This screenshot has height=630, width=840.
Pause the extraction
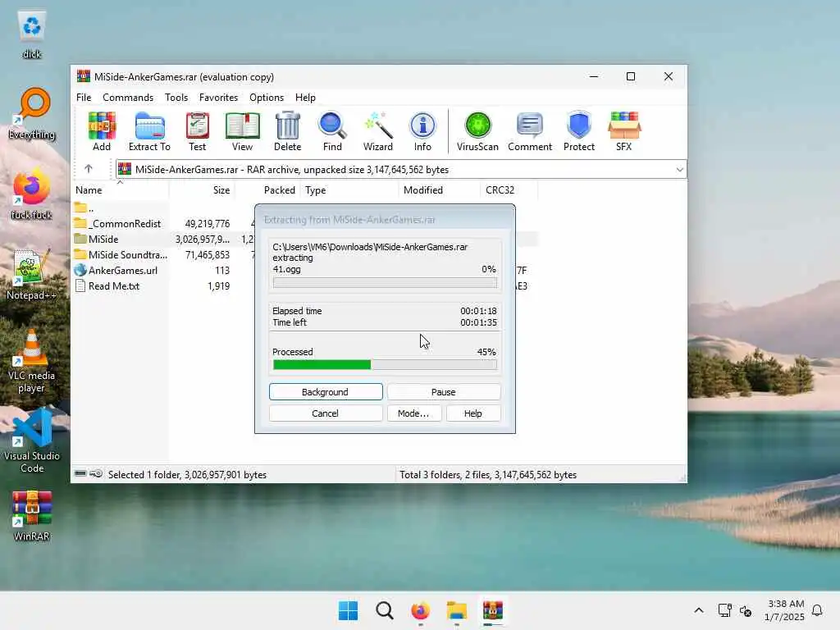(x=444, y=391)
